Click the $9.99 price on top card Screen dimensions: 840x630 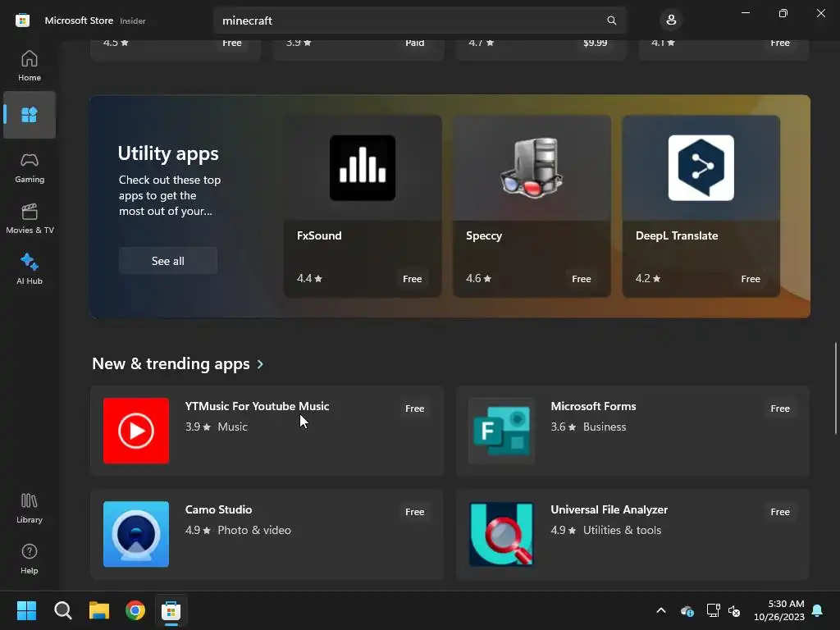click(596, 43)
